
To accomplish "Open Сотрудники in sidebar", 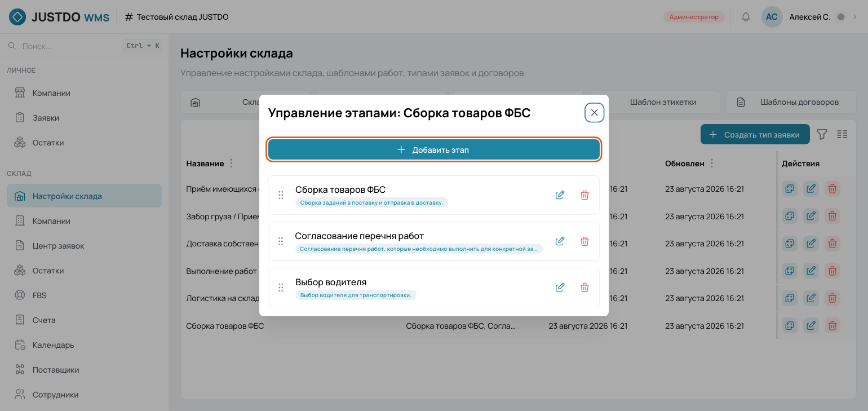I will click(85, 395).
